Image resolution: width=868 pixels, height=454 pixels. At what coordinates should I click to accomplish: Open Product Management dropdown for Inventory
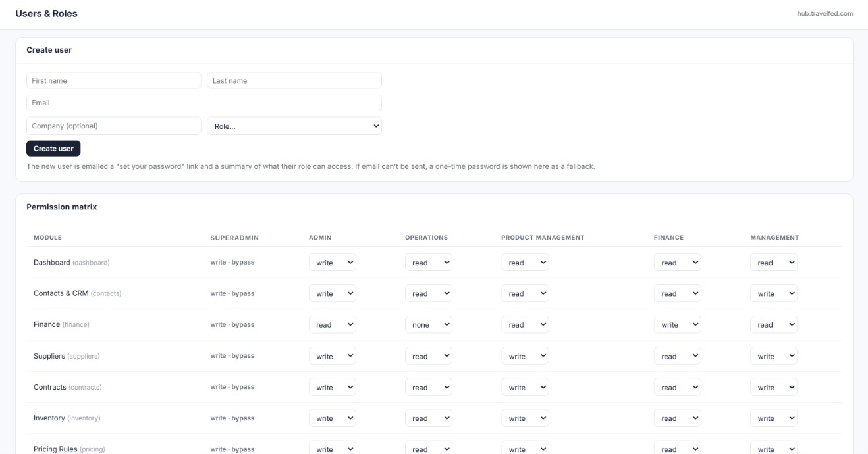[x=525, y=418]
